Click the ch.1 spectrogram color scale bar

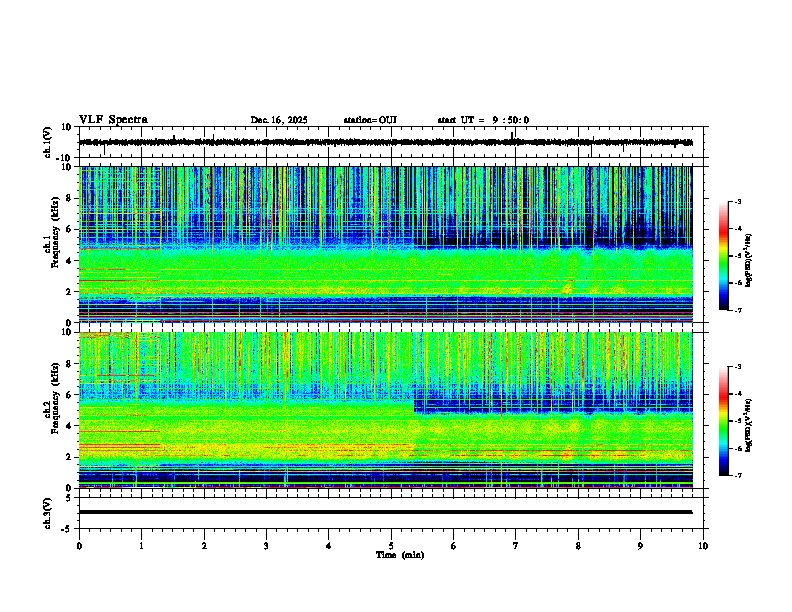(724, 256)
